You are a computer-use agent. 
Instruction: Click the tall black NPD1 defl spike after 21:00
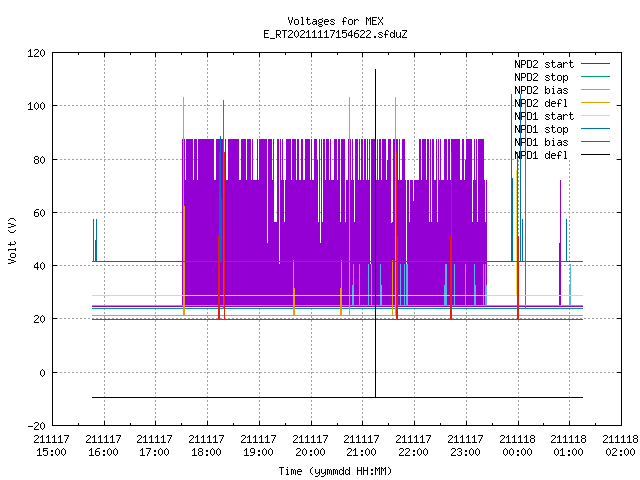pyautogui.click(x=376, y=233)
